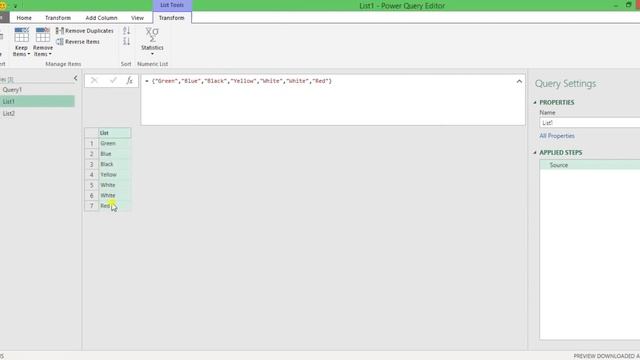This screenshot has height=360, width=640.
Task: Confirm formula with checkmark icon
Action: click(113, 81)
